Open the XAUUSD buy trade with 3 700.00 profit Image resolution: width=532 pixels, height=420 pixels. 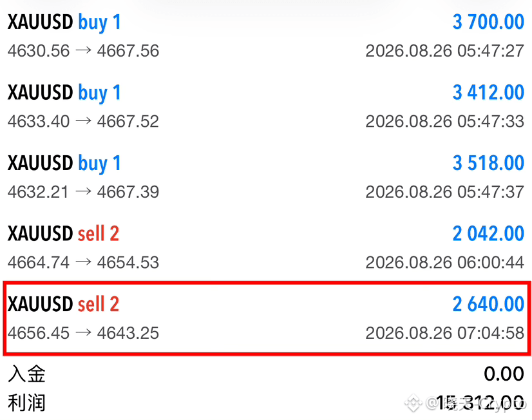tap(266, 36)
